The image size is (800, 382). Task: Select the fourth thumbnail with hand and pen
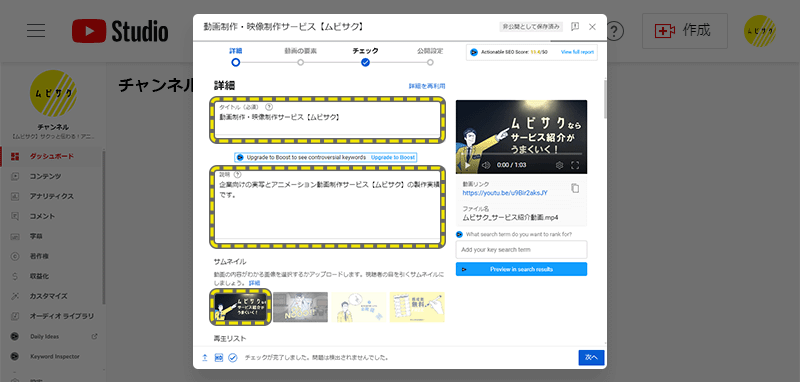click(417, 307)
